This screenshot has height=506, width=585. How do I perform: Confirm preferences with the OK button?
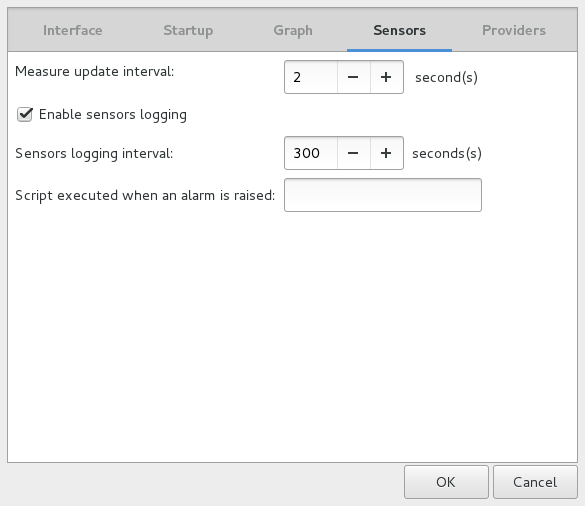[446, 482]
